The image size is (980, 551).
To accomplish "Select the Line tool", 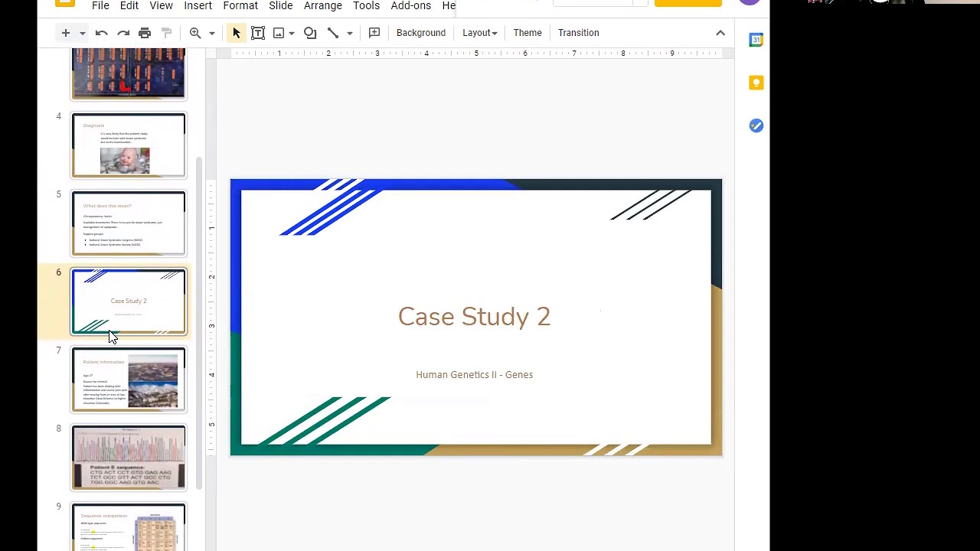I will [333, 33].
